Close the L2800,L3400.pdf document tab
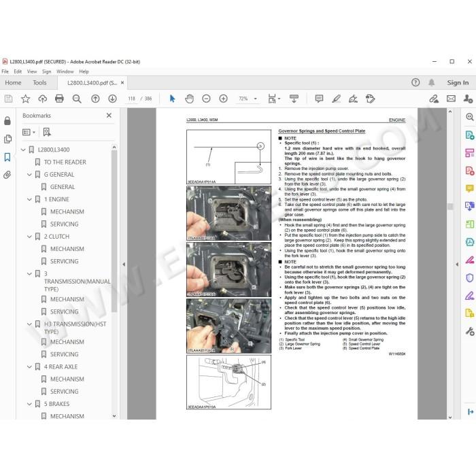 [x=122, y=82]
